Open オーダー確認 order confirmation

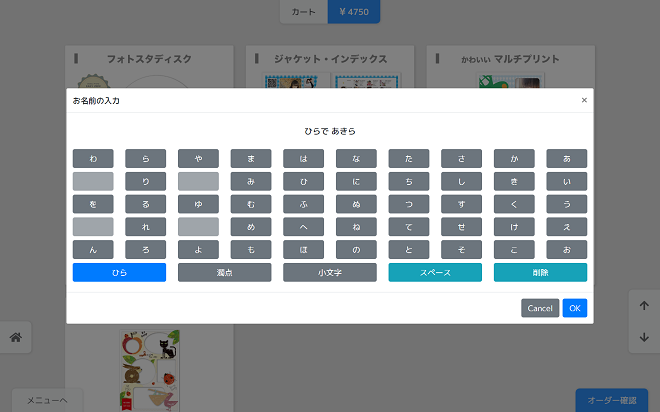pos(611,400)
